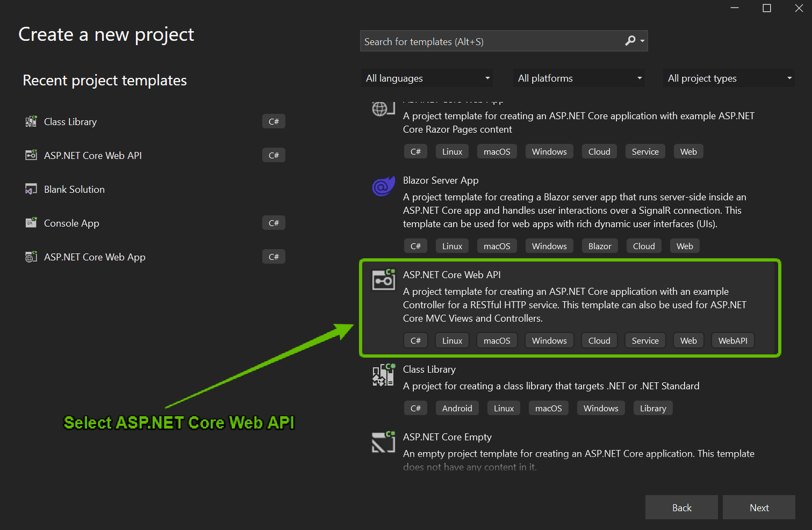Click the C# badge beside recent Class Library
This screenshot has width=812, height=530.
tap(274, 121)
